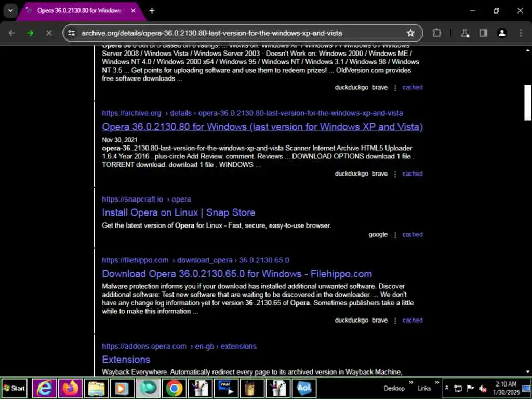Image resolution: width=532 pixels, height=399 pixels.
Task: Open Chrome Labs flask icon
Action: pos(465,33)
